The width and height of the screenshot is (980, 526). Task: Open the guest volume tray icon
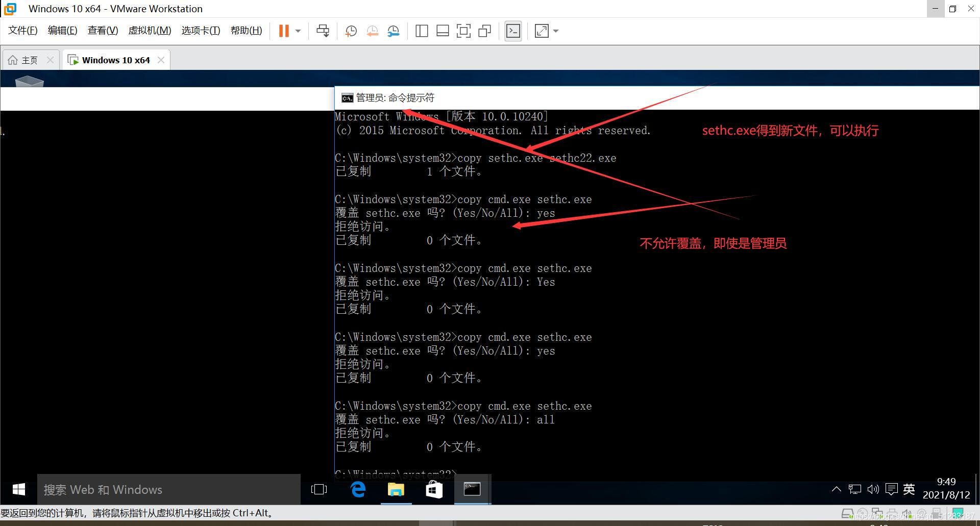click(x=873, y=490)
